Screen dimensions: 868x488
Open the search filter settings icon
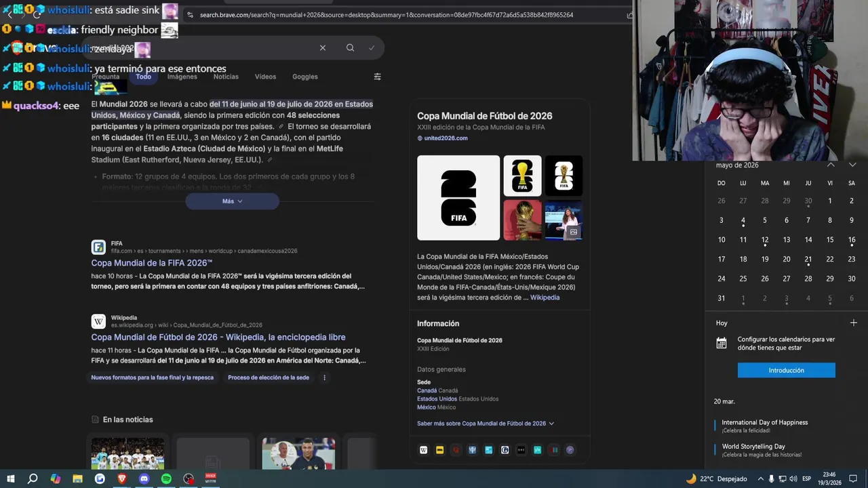378,77
